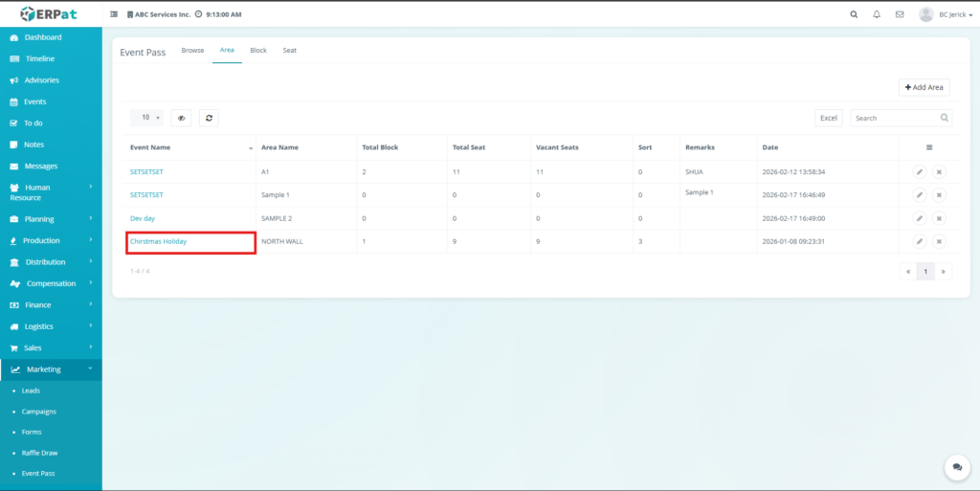Click the Excel export button
The image size is (980, 491).
[829, 118]
